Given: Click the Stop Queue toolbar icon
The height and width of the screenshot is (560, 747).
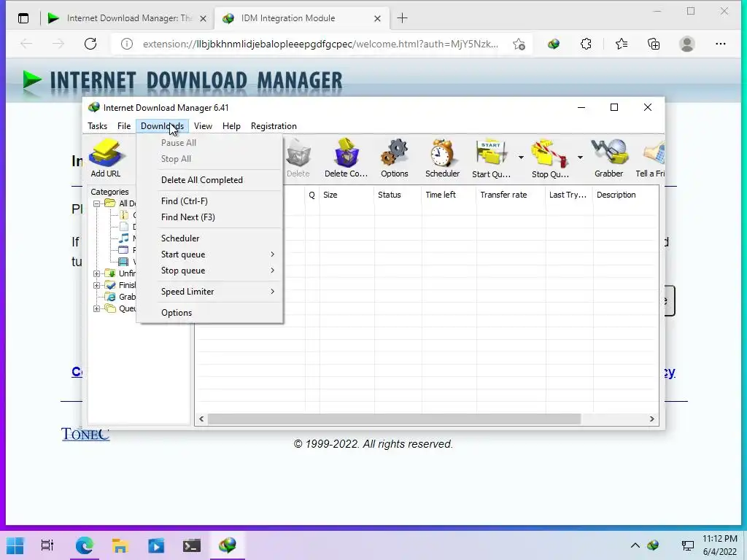Looking at the screenshot, I should [x=550, y=158].
